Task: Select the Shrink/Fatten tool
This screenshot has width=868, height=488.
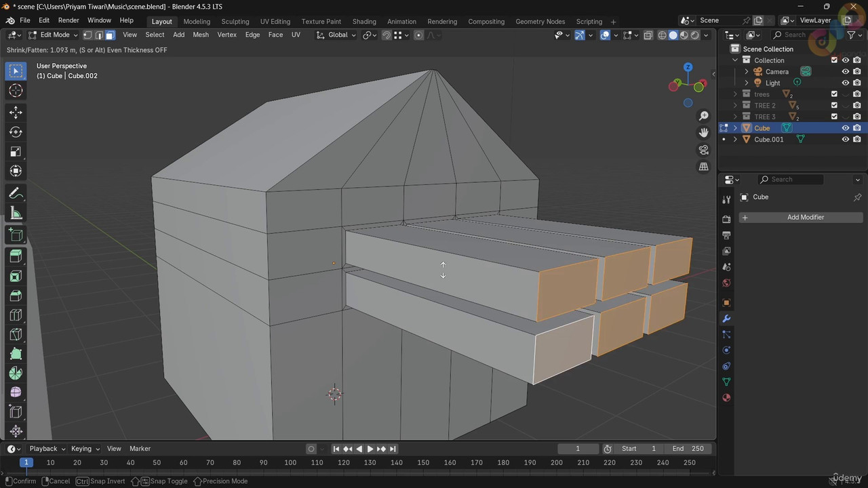Action: (16, 431)
